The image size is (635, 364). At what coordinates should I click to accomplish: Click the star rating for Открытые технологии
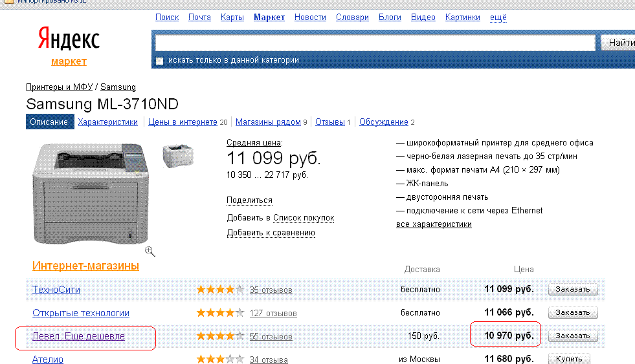(x=220, y=313)
